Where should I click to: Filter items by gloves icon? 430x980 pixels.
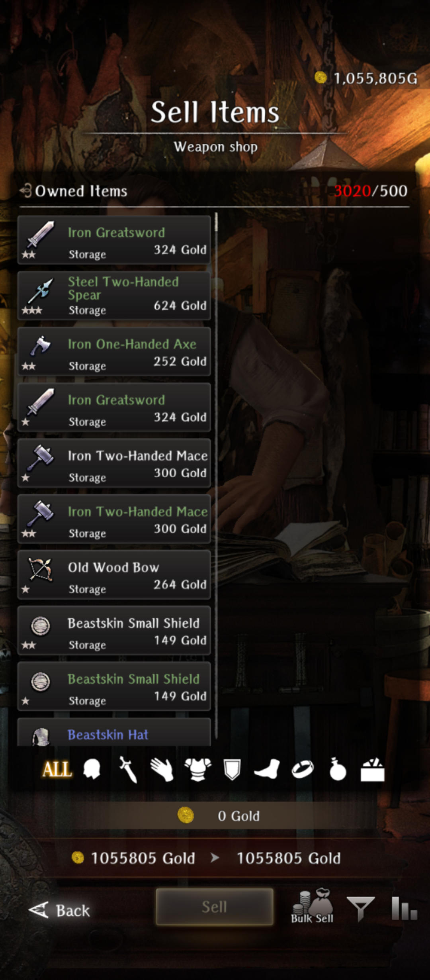pyautogui.click(x=162, y=769)
